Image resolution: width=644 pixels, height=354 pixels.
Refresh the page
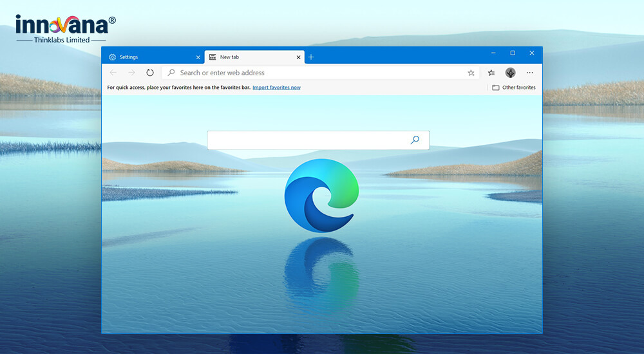(150, 73)
